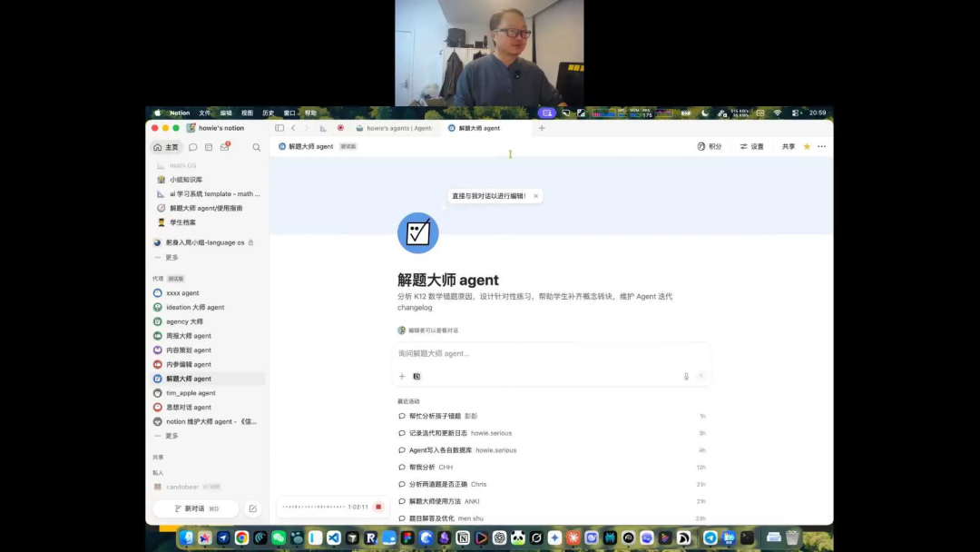Screen dimensions: 980x552
Task: Expand 更多 under the agents list
Action: 167,436
